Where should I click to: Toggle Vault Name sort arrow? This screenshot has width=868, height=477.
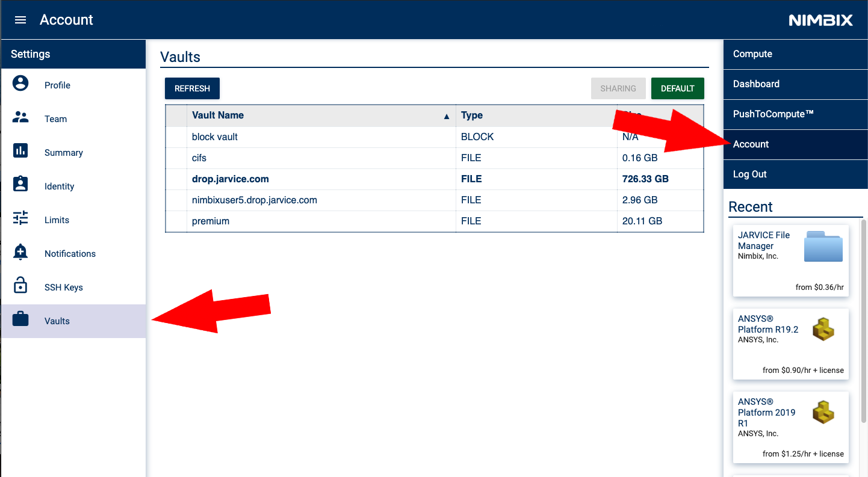point(446,116)
